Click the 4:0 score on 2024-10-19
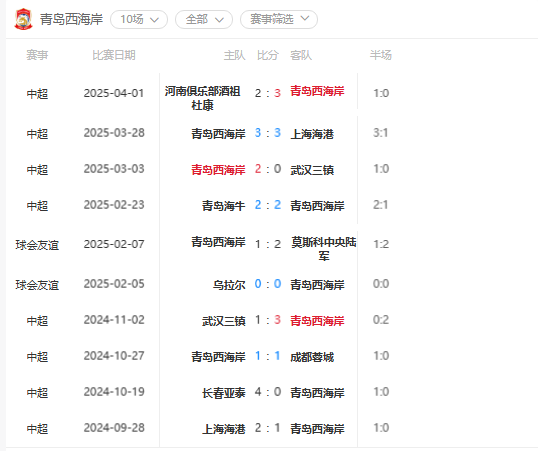 click(x=268, y=392)
